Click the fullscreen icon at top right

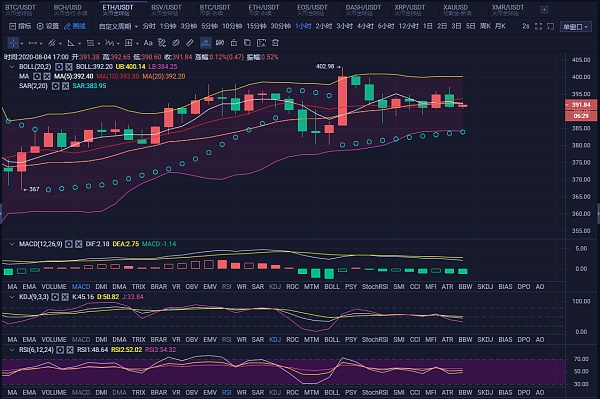click(x=538, y=26)
